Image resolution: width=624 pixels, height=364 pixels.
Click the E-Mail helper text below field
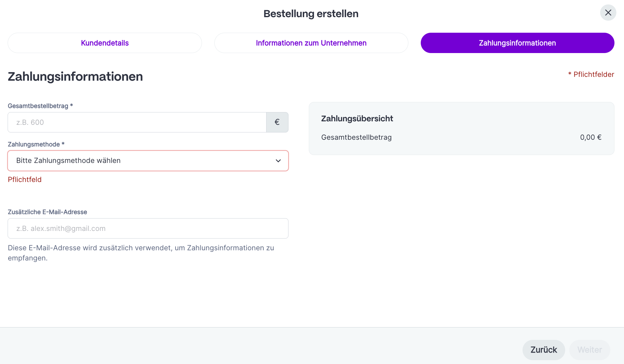point(141,253)
